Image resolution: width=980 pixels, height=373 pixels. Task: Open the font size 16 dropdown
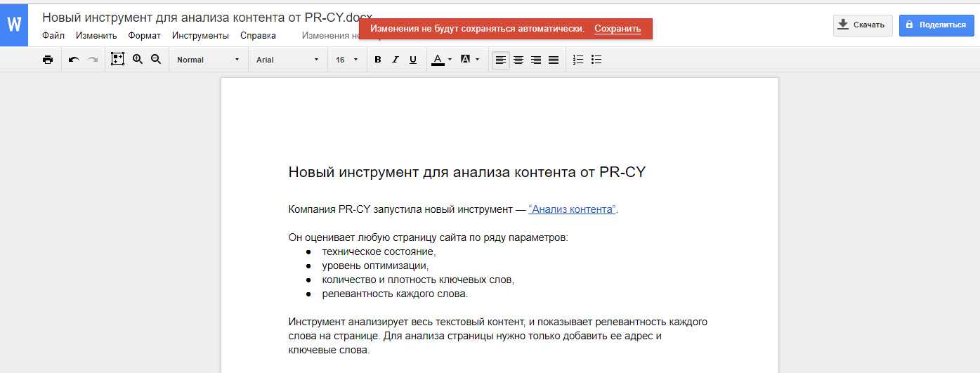[x=347, y=60]
